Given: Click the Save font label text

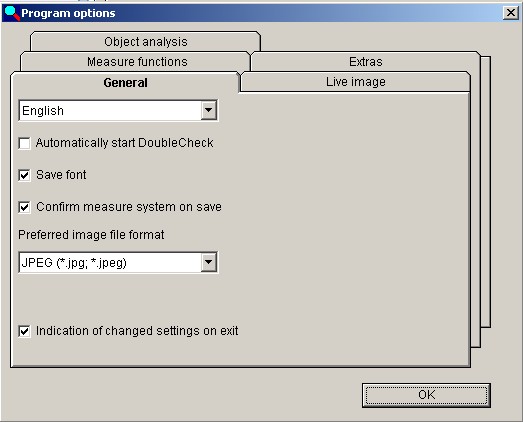Looking at the screenshot, I should pos(61,175).
